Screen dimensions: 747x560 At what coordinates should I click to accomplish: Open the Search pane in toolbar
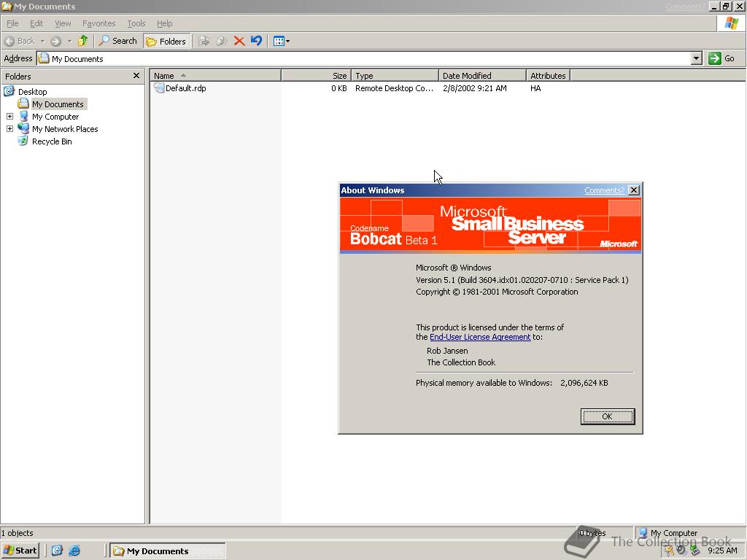[x=117, y=41]
